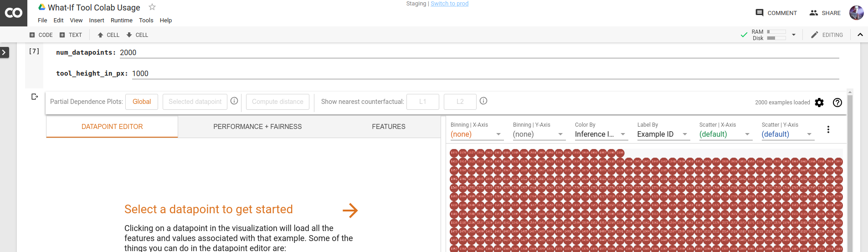
Task: Add a new TEXT cell
Action: (x=71, y=35)
